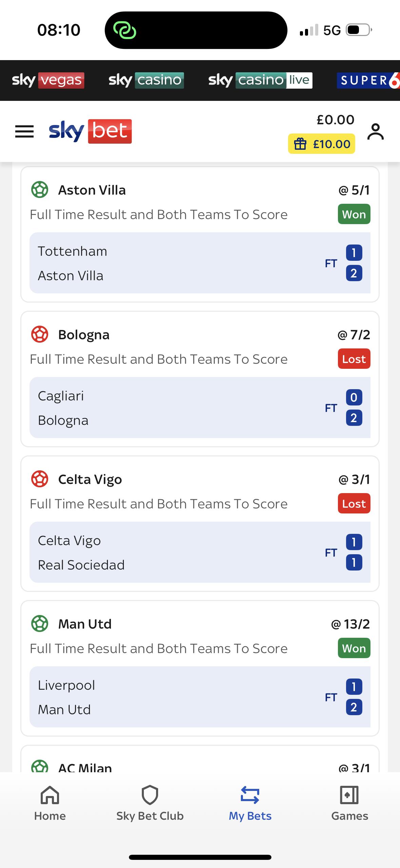The image size is (400, 868).
Task: Tap the Won badge on Aston Villa bet
Action: pos(354,214)
